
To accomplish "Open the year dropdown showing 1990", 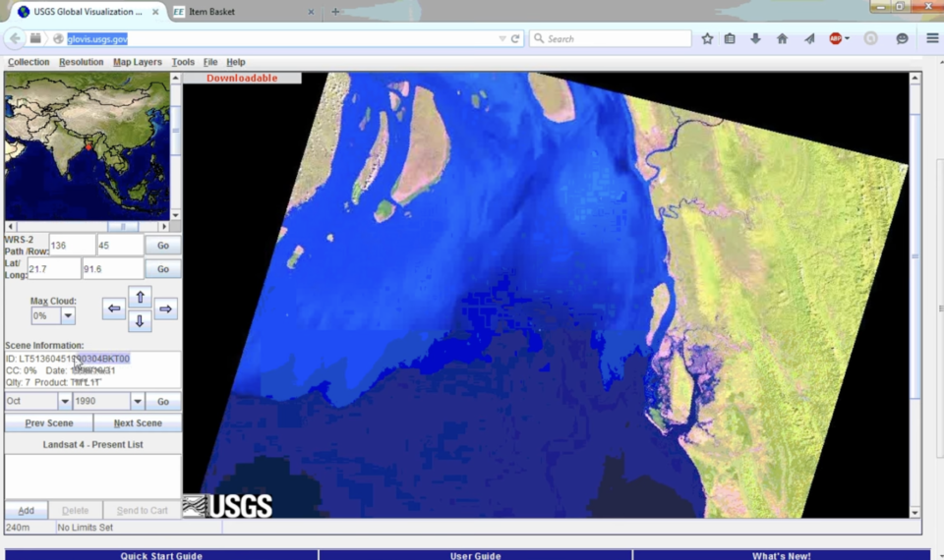I will 138,401.
